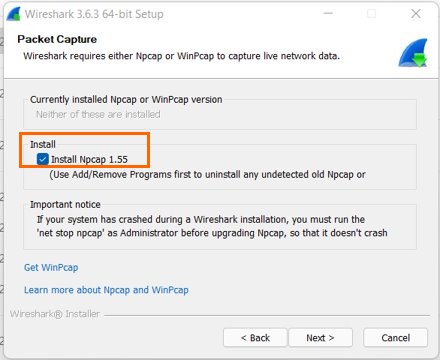Click the Wireshark installer logo with green arrow
440x360 pixels.
(413, 53)
